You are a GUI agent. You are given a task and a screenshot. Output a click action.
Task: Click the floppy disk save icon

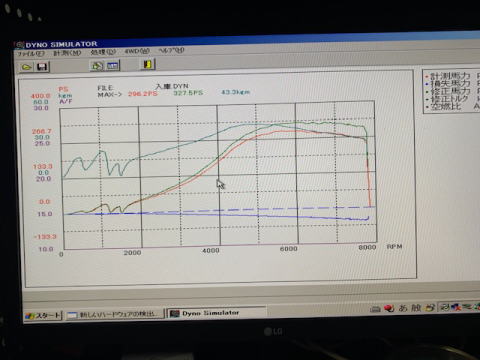42,67
